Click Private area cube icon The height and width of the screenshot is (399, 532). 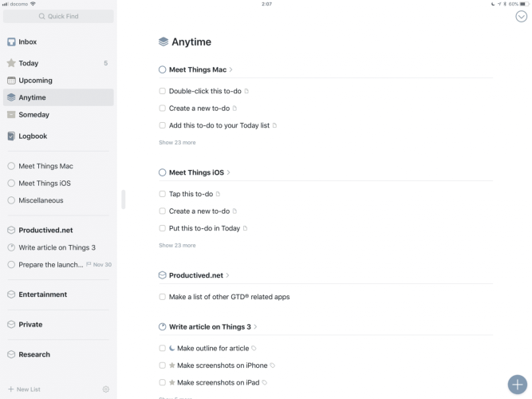click(11, 324)
